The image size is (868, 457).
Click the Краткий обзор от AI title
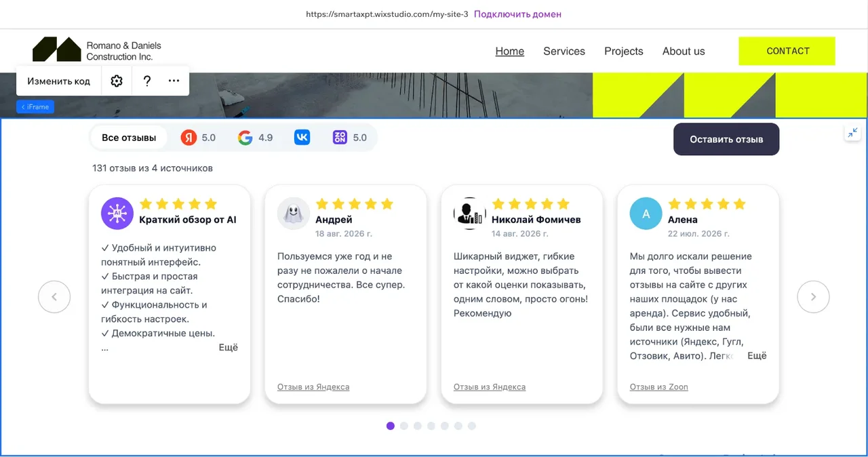pos(188,219)
